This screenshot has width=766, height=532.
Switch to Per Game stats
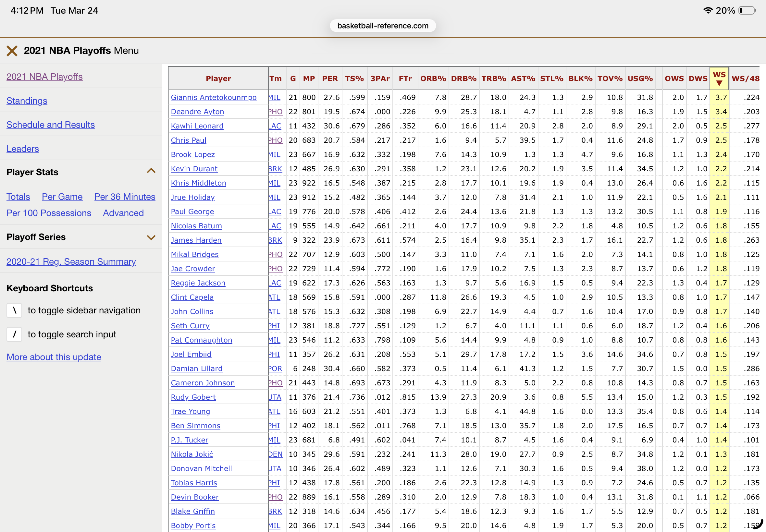[62, 197]
